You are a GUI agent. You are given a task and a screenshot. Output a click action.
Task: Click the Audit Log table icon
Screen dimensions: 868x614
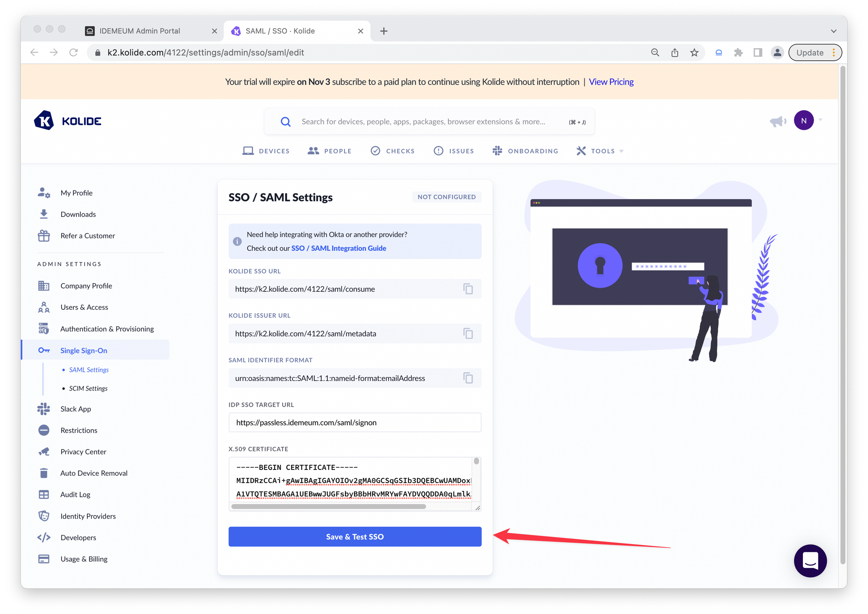coord(44,495)
